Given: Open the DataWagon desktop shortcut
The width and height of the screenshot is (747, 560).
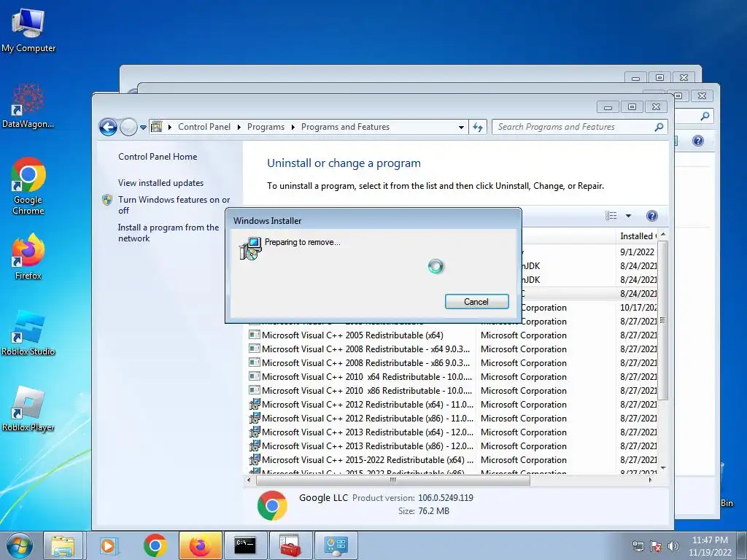Looking at the screenshot, I should click(28, 106).
